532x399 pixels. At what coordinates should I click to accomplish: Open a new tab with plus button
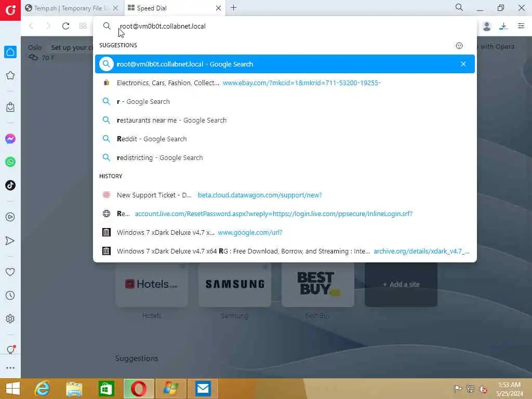click(x=233, y=8)
